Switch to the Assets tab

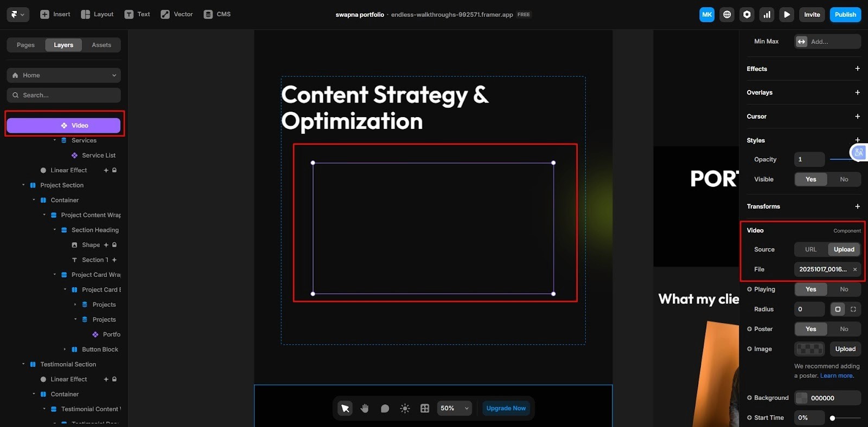101,45
